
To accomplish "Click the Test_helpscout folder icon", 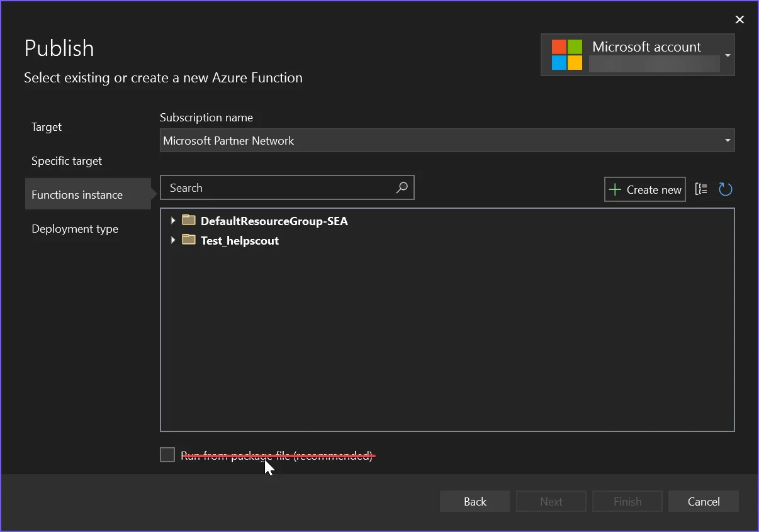I will tap(189, 240).
